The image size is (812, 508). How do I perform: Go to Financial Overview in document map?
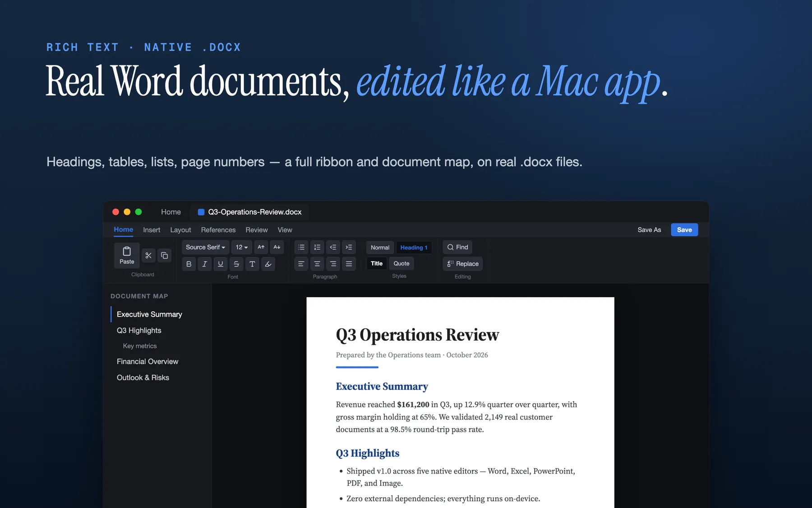click(x=148, y=361)
